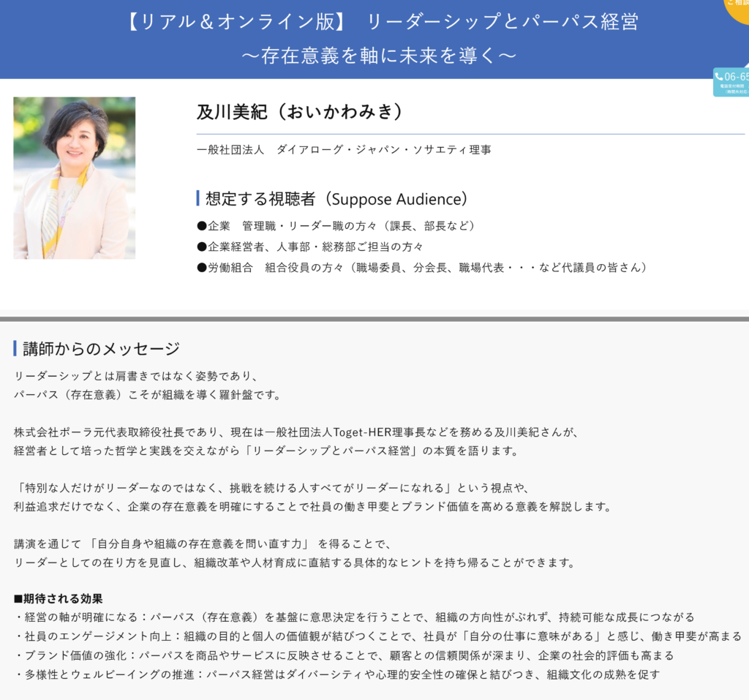
Task: Click the ダイアローグ・ジャパン・ソサエティ理事 affiliation text
Action: point(344,149)
